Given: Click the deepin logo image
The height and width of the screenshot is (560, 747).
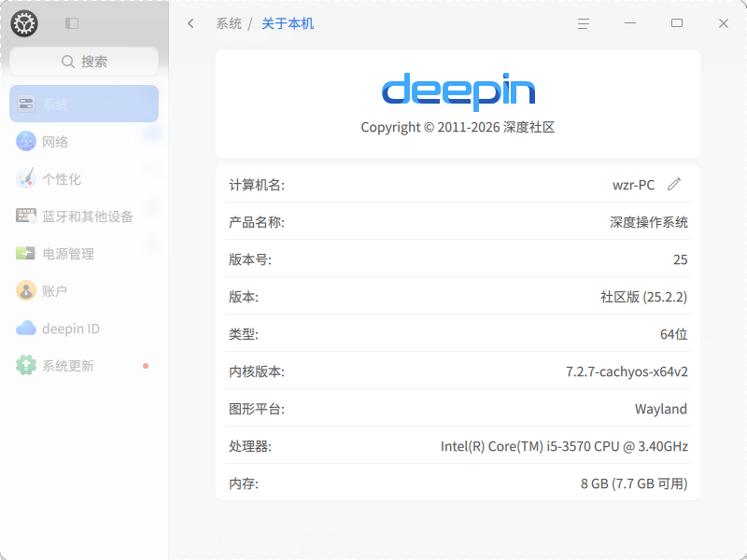Looking at the screenshot, I should pos(458,91).
